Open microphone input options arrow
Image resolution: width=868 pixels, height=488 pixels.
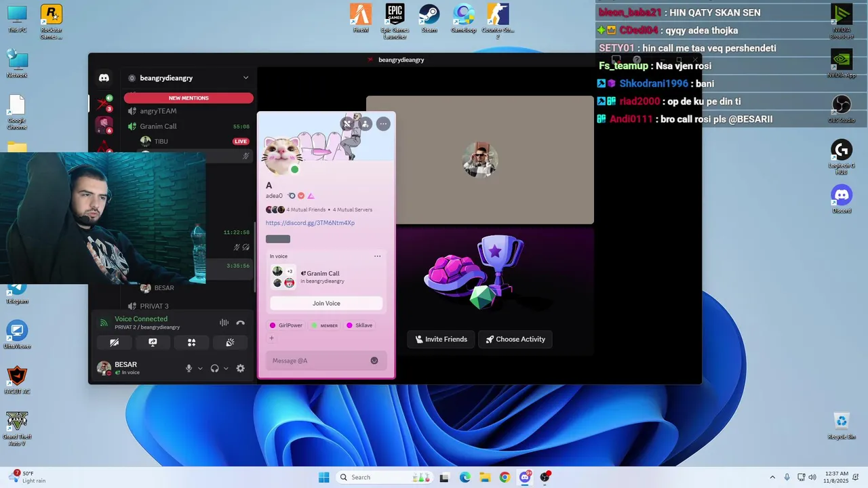click(x=200, y=369)
